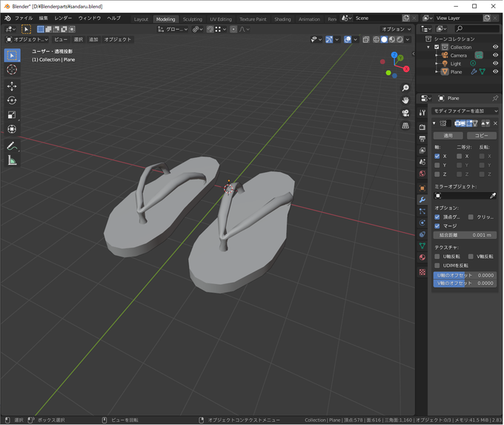The height and width of the screenshot is (425, 504).
Task: Open the Texture checker properties tab
Action: [422, 272]
